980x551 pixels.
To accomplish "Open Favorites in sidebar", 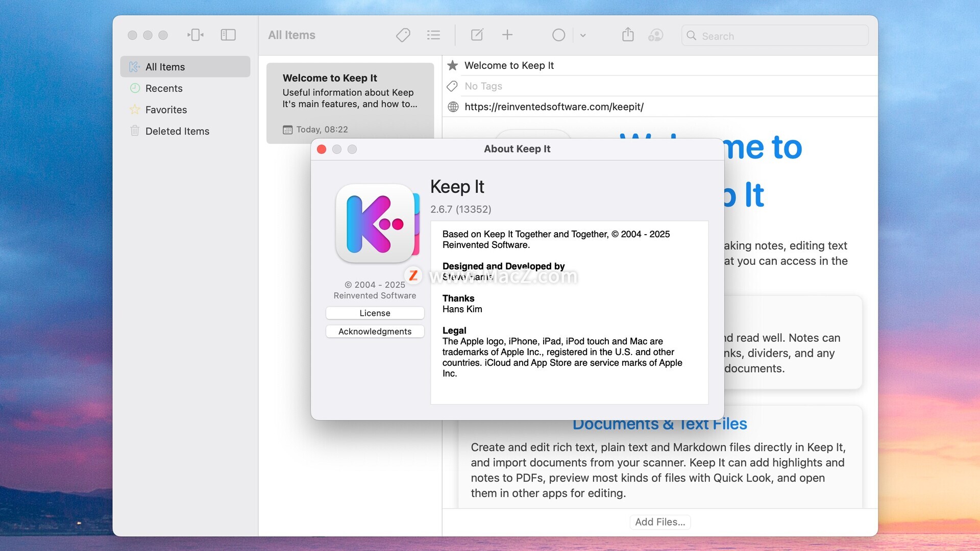I will click(185, 110).
